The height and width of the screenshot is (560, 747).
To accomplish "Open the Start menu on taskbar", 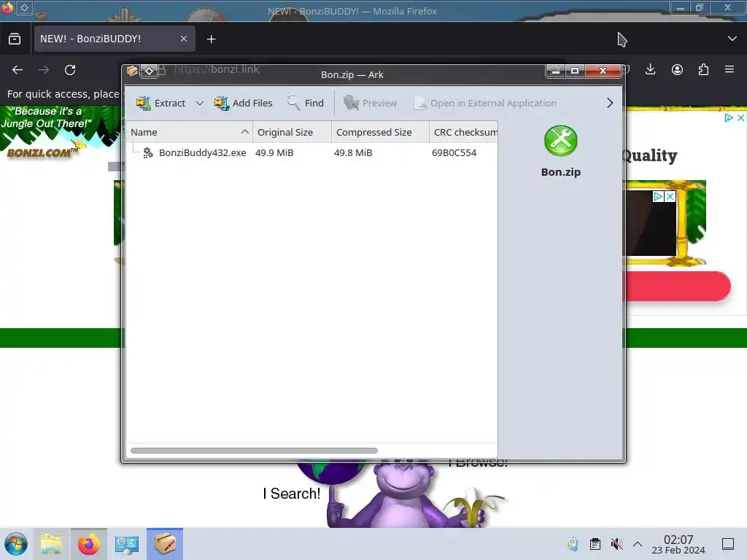I will point(16,544).
